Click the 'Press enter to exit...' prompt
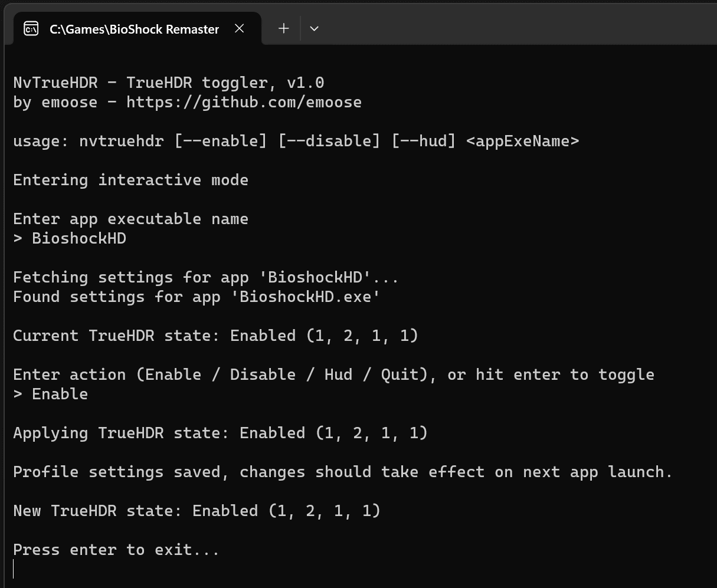This screenshot has height=588, width=717. click(116, 550)
